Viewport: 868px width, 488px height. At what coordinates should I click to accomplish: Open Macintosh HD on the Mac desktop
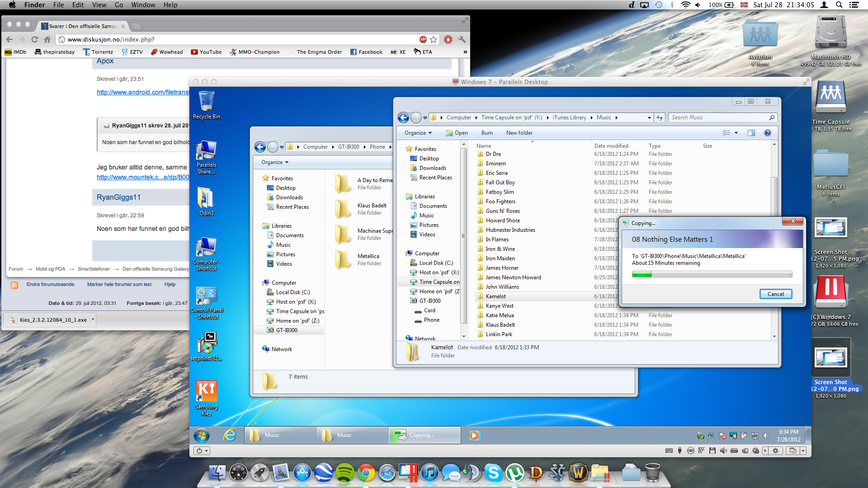831,41
